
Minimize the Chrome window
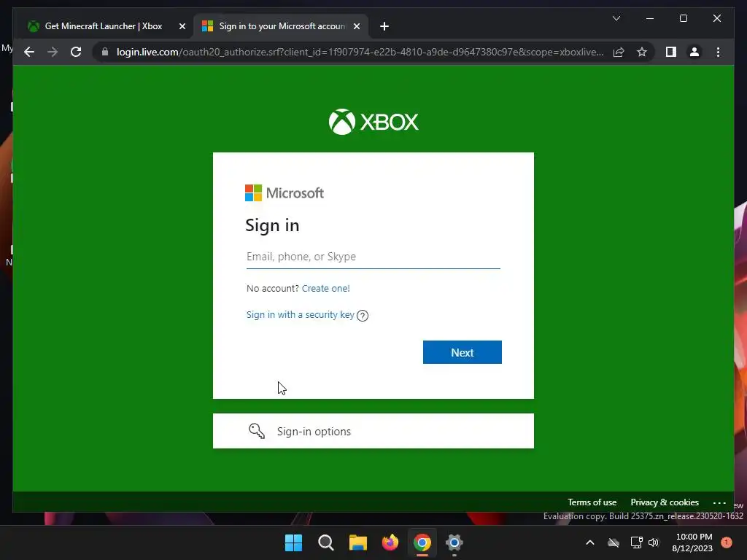[650, 18]
